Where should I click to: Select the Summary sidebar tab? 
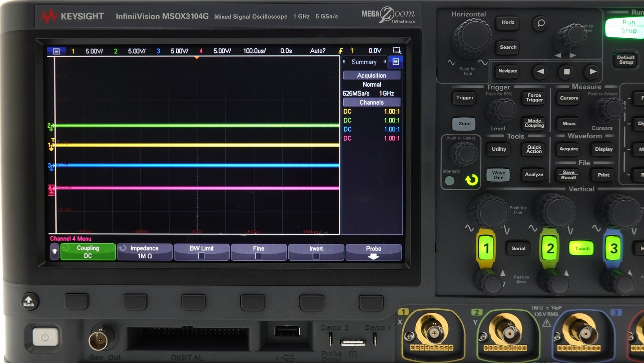364,62
